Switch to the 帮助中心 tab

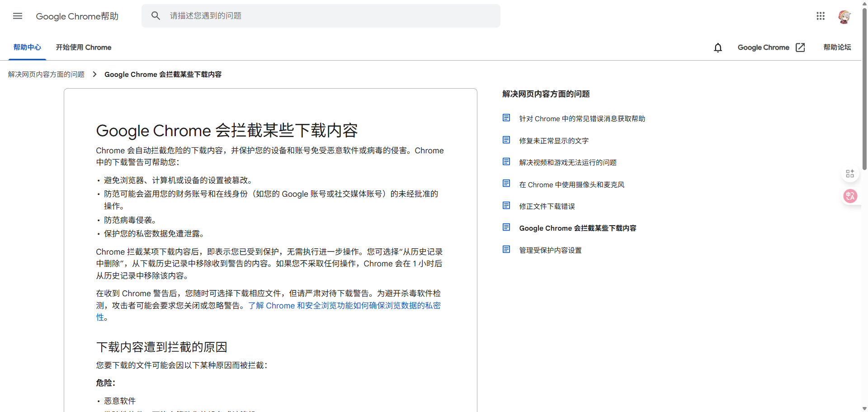(x=27, y=47)
